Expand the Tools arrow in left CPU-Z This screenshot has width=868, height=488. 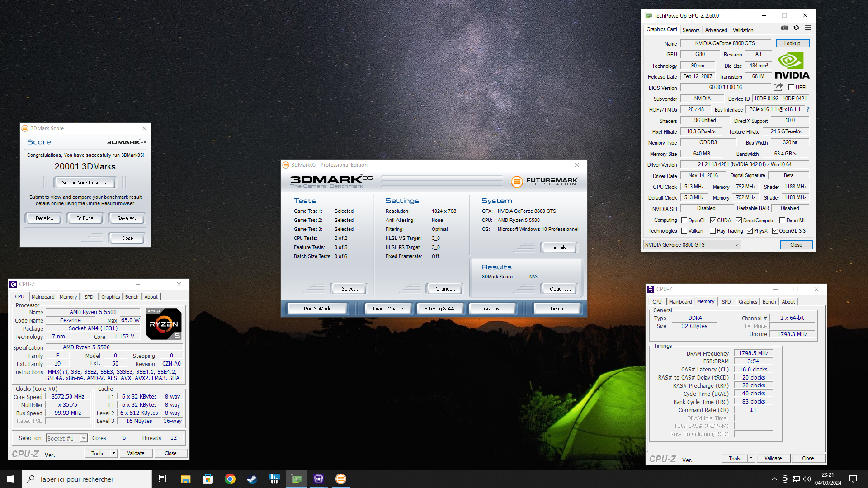114,453
